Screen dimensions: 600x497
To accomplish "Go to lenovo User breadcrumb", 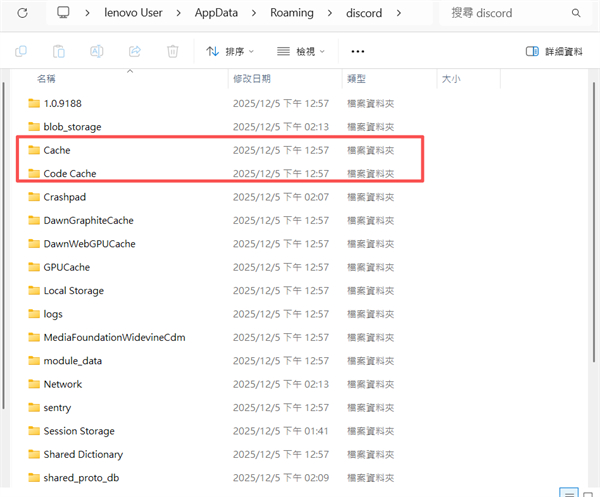I will pos(133,13).
